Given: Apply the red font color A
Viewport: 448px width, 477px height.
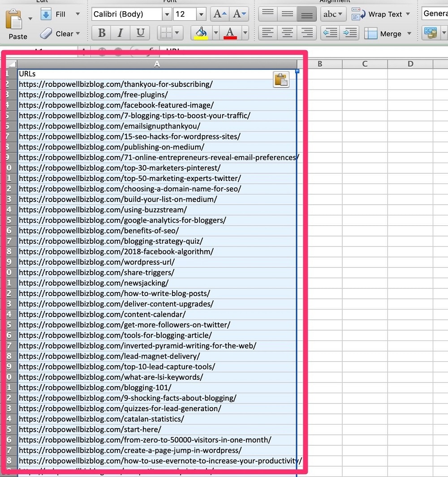Looking at the screenshot, I should click(x=230, y=33).
